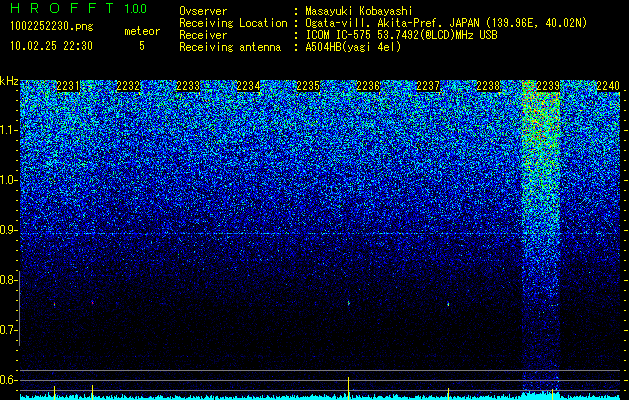Click the Receiving Location label
Image resolution: width=629 pixels, height=400 pixels.
click(233, 23)
